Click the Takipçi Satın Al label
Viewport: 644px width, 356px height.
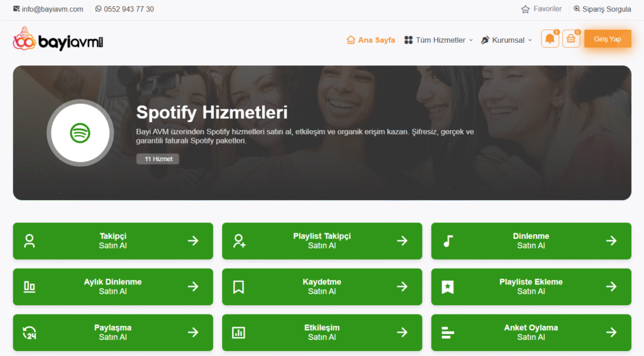pos(113,241)
